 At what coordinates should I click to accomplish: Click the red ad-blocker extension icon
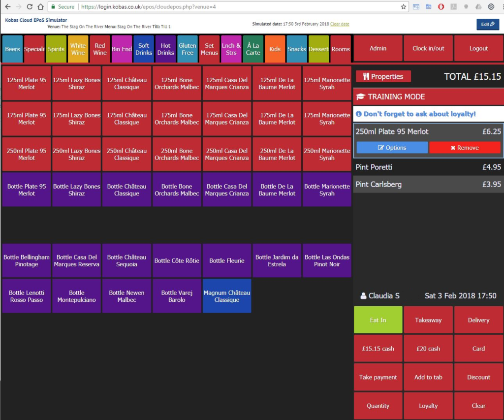tap(441, 6)
